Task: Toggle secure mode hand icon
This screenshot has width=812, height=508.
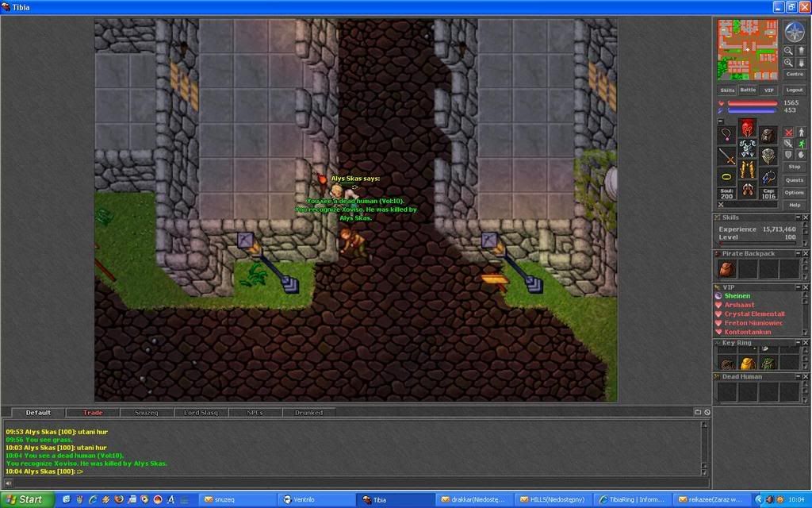Action: [x=801, y=155]
